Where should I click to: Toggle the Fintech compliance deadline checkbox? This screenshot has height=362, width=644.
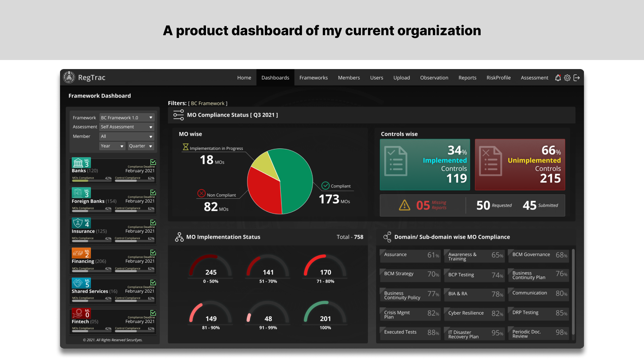click(x=153, y=313)
